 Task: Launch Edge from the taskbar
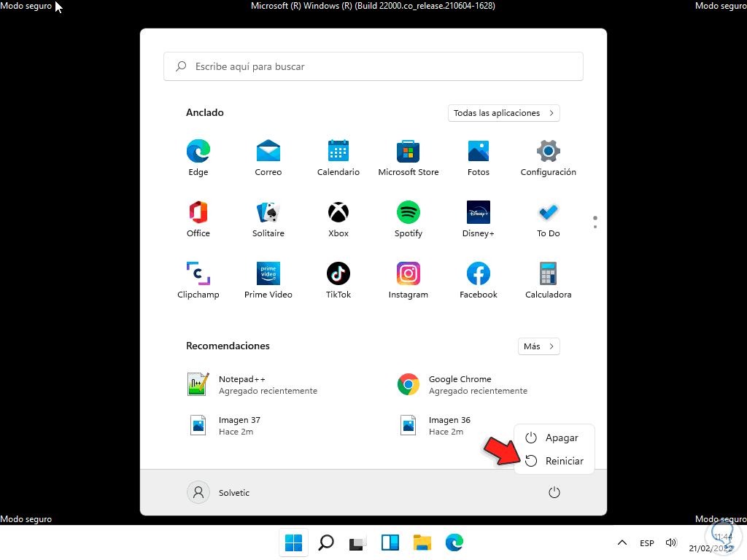[454, 542]
